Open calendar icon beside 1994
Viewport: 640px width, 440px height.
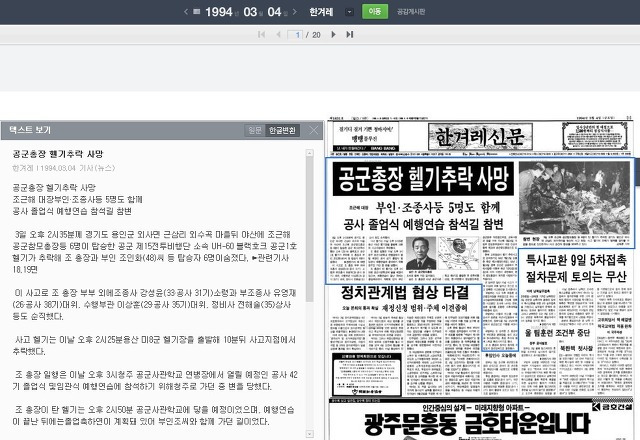coord(196,12)
